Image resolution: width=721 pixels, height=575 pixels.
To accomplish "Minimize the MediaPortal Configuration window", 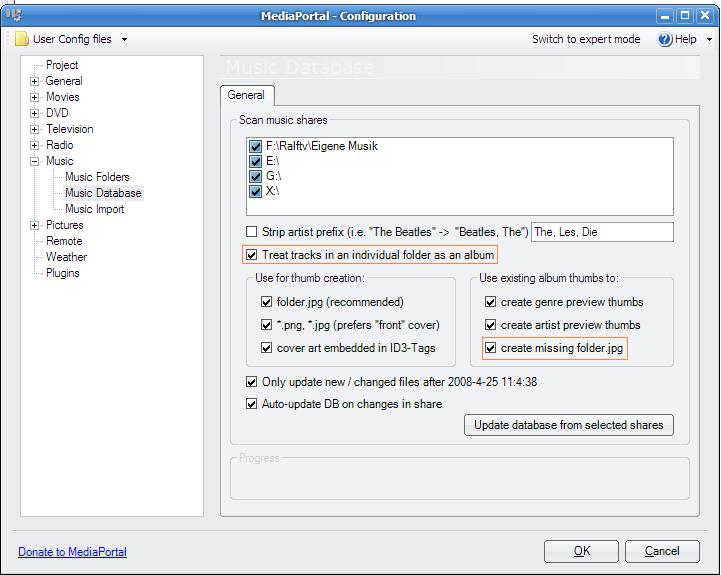I will [664, 16].
